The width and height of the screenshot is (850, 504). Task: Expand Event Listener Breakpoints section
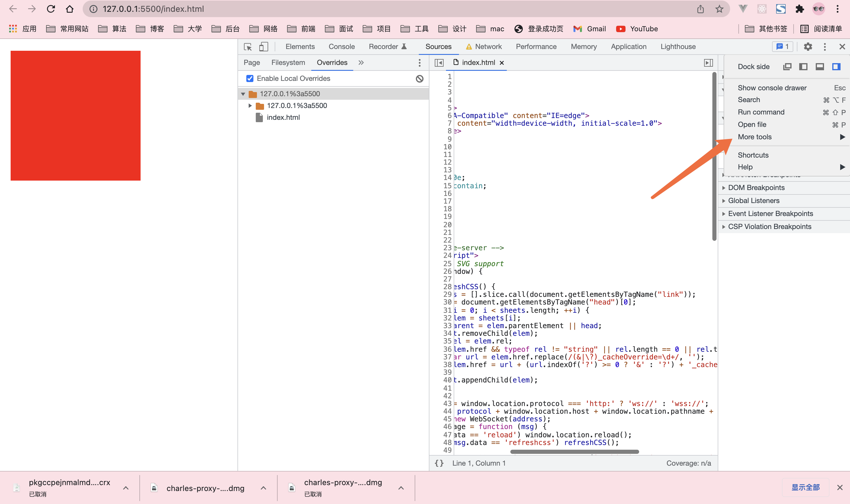[x=770, y=214]
